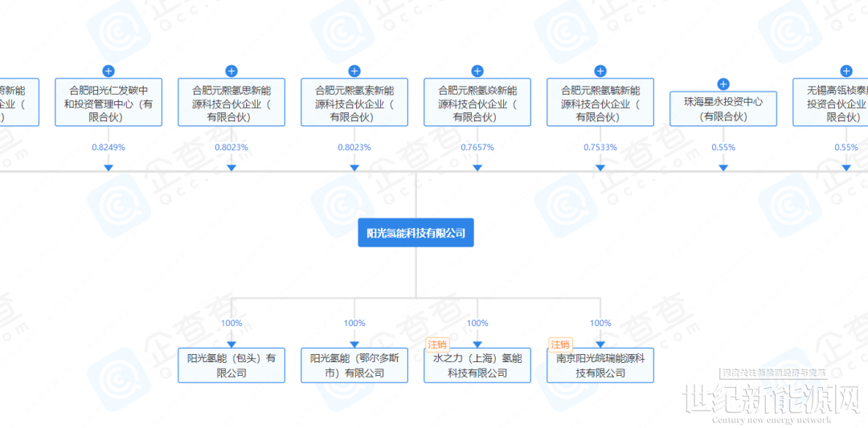Click 0.8023% under 合肥元熙氢思 node
The width and height of the screenshot is (868, 428).
click(231, 148)
